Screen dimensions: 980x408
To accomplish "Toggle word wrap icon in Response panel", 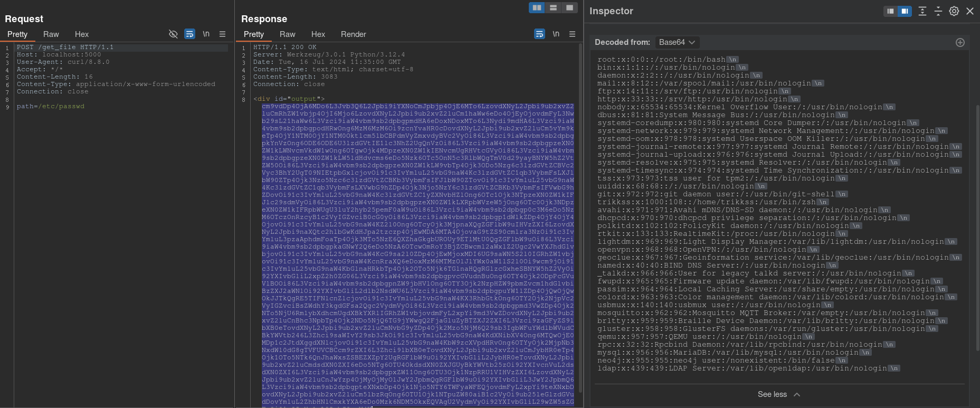I will point(539,34).
